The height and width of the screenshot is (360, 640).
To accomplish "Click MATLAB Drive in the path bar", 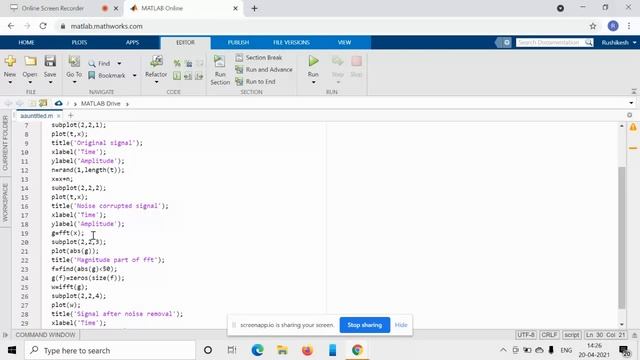I will (100, 104).
